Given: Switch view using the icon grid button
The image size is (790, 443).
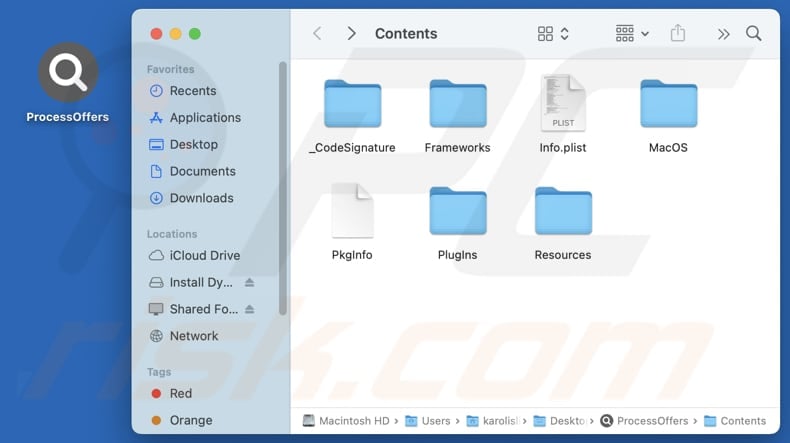Looking at the screenshot, I should (545, 34).
